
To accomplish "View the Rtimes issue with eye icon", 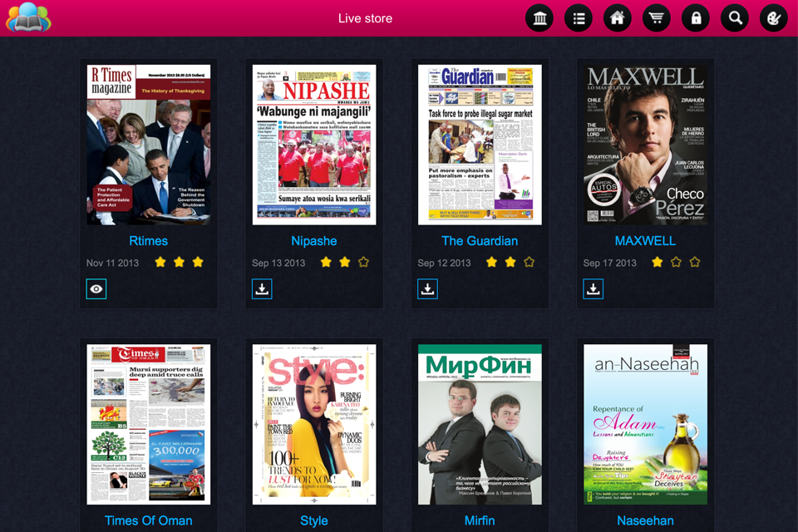I will [96, 288].
